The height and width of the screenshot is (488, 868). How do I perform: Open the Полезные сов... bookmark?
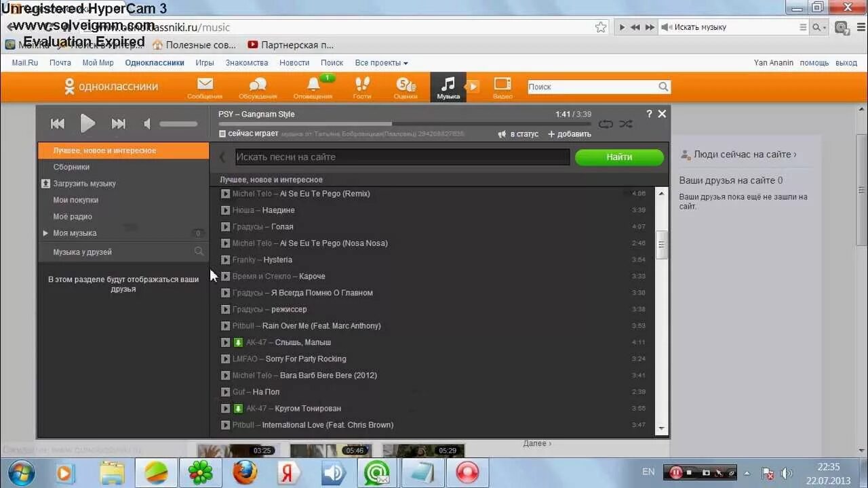click(x=194, y=45)
